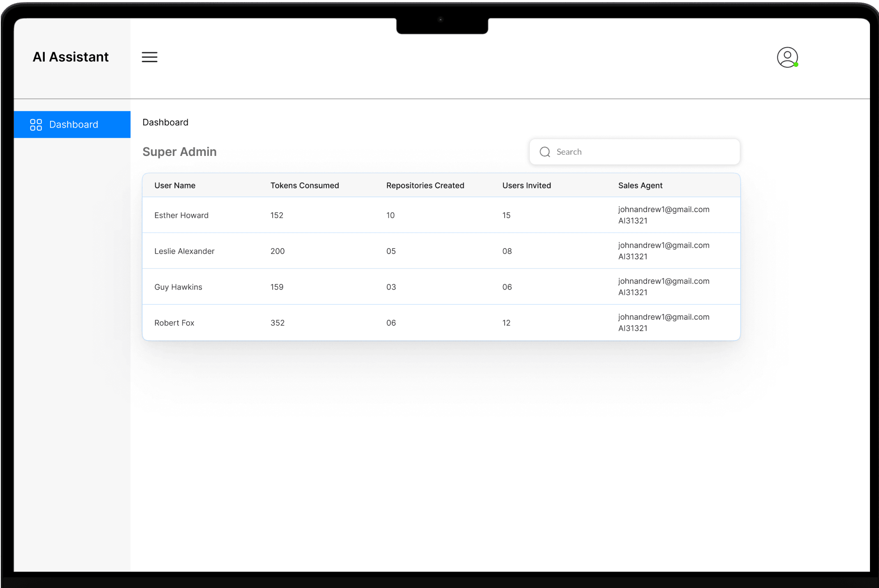Select the Robert Fox row name
The image size is (879, 588).
(x=174, y=323)
